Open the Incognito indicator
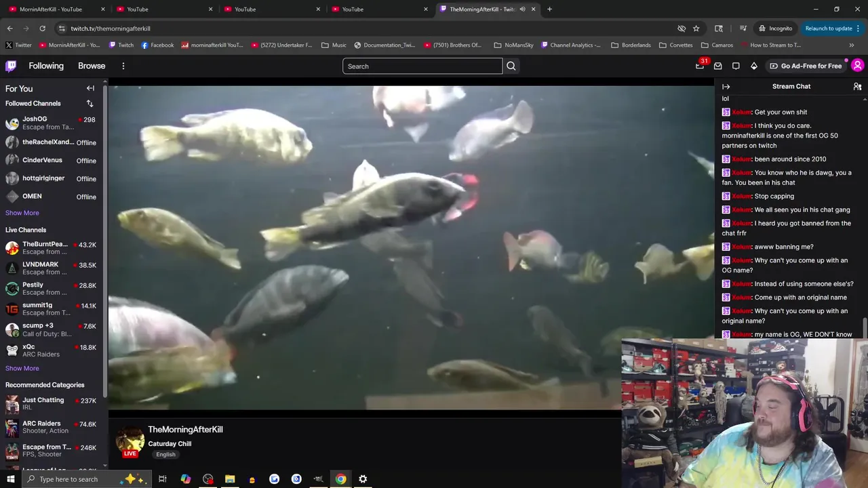 tap(774, 28)
